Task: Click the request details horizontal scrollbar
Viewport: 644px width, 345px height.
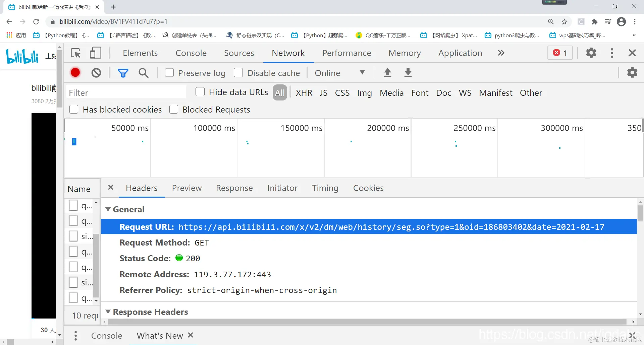Action: click(367, 322)
